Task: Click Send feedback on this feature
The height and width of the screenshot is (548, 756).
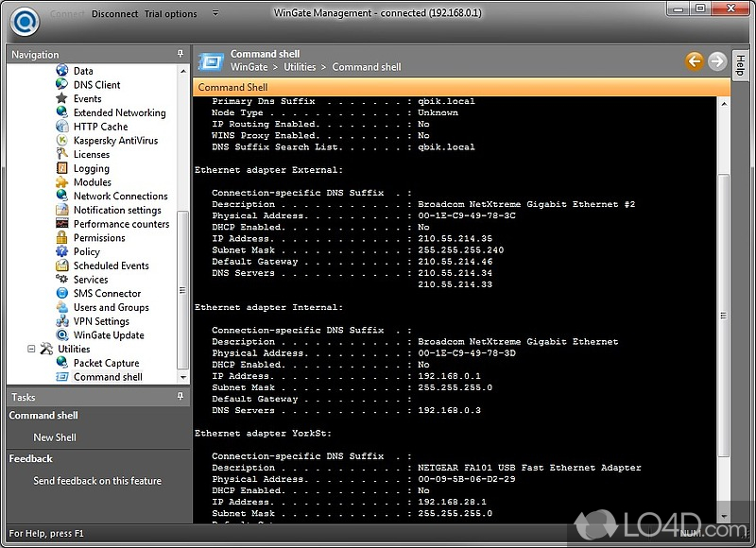Action: [97, 481]
